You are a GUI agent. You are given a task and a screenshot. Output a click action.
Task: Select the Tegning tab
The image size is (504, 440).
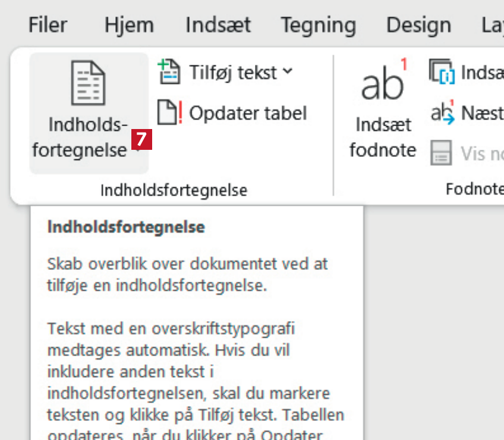point(318,25)
